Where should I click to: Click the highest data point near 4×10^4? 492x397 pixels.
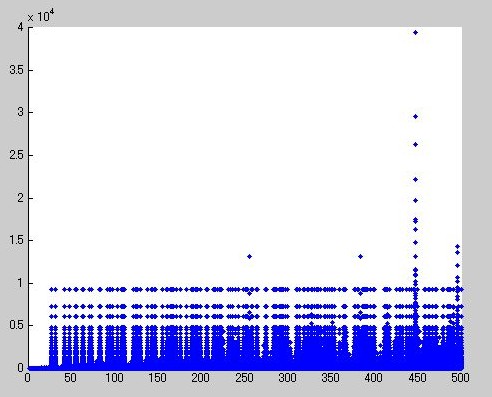pyautogui.click(x=415, y=32)
